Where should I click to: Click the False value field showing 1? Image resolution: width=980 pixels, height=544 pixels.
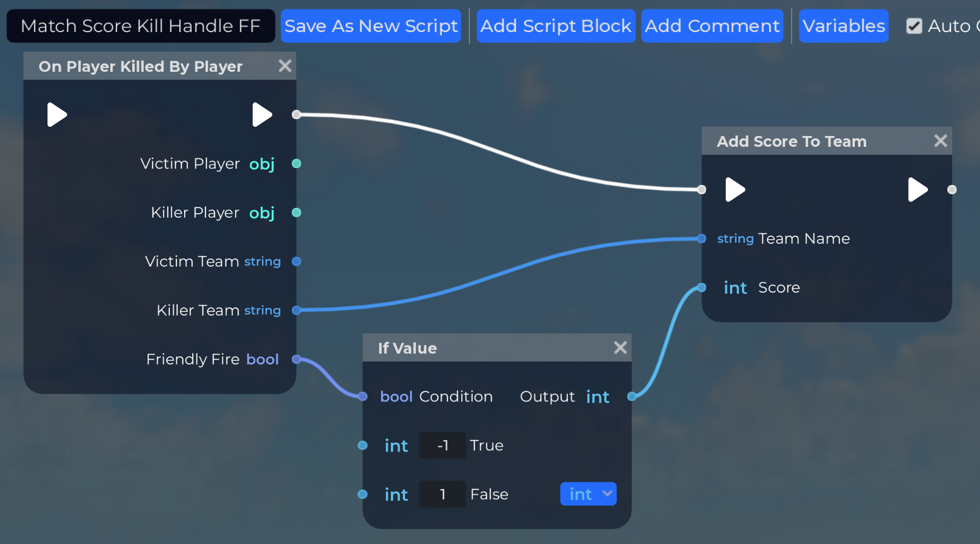click(x=442, y=494)
